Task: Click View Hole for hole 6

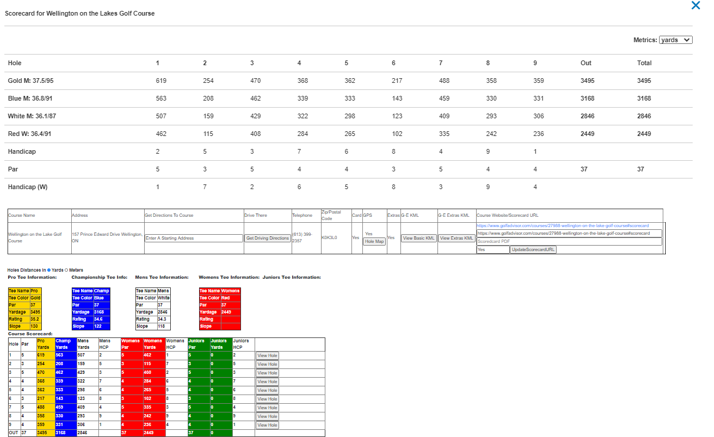Action: click(x=267, y=399)
